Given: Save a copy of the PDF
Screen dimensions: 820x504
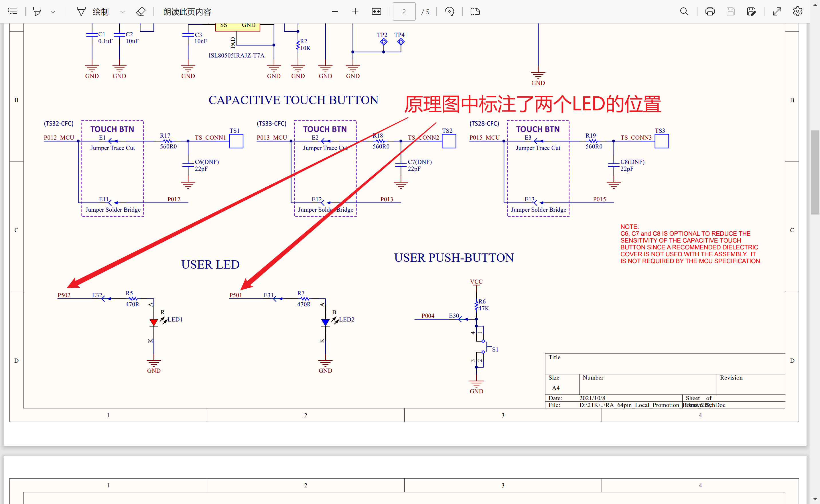Looking at the screenshot, I should coord(752,11).
